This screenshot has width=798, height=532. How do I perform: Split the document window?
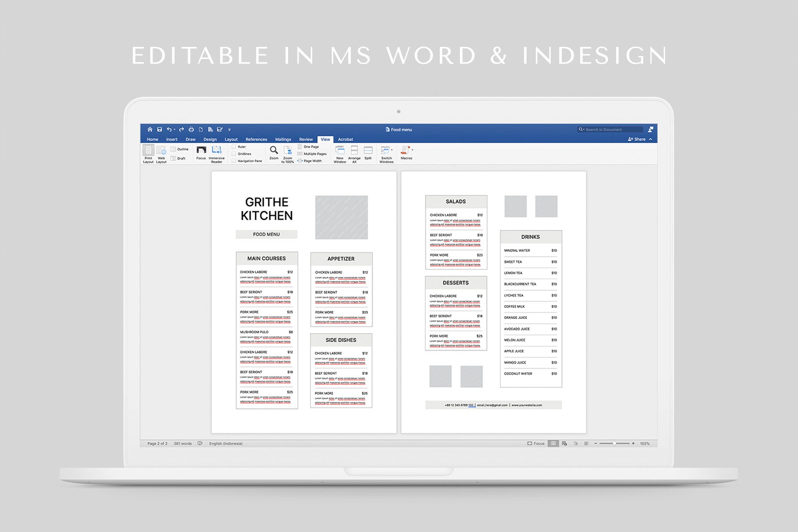pyautogui.click(x=368, y=152)
